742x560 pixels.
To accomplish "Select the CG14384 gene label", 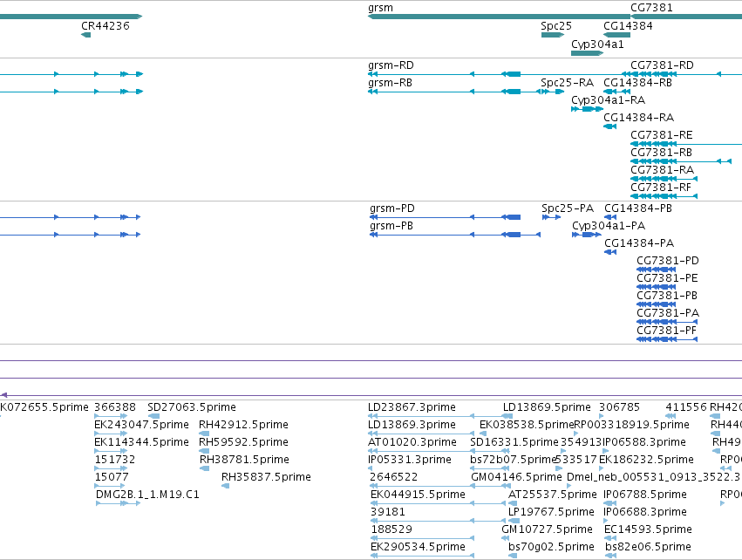I will pyautogui.click(x=628, y=26).
